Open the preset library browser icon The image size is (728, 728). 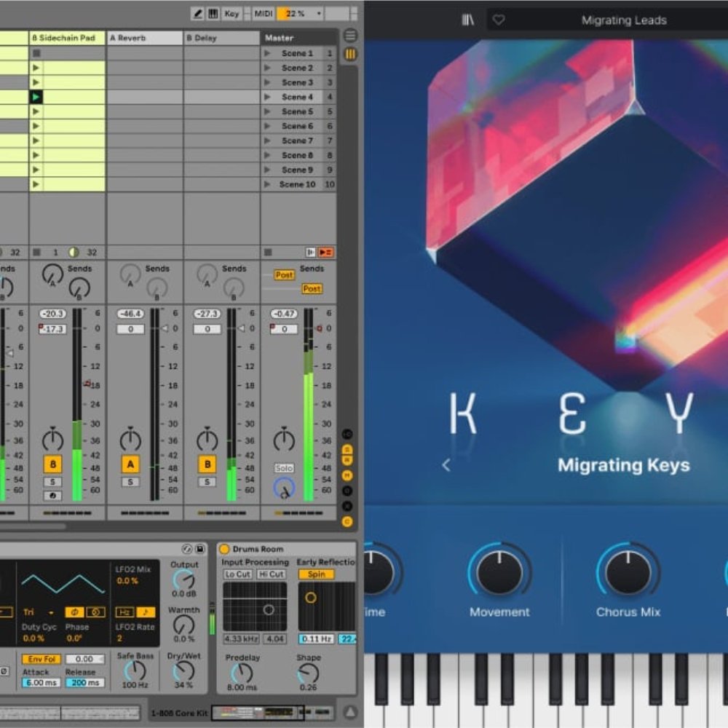(x=468, y=20)
